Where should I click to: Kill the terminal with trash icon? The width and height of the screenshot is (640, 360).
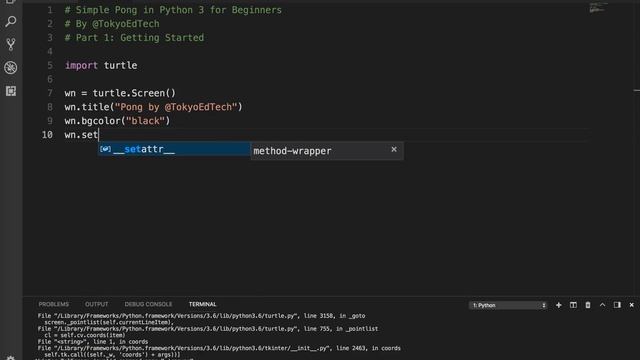coord(588,305)
